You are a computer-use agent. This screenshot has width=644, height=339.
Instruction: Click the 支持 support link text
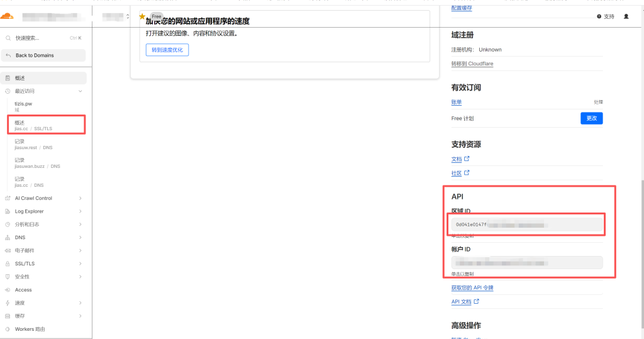[x=609, y=16]
